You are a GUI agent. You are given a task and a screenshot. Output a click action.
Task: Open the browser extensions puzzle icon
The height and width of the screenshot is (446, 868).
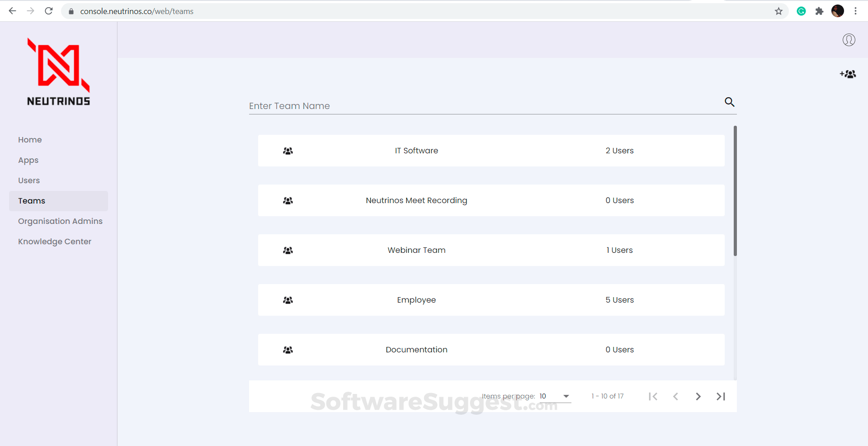pyautogui.click(x=819, y=11)
